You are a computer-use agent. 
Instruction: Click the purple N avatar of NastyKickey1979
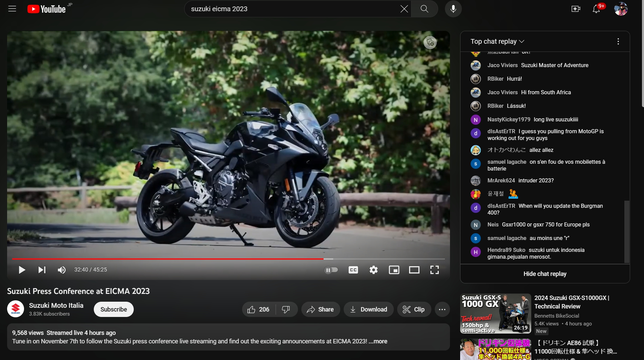coord(476,120)
